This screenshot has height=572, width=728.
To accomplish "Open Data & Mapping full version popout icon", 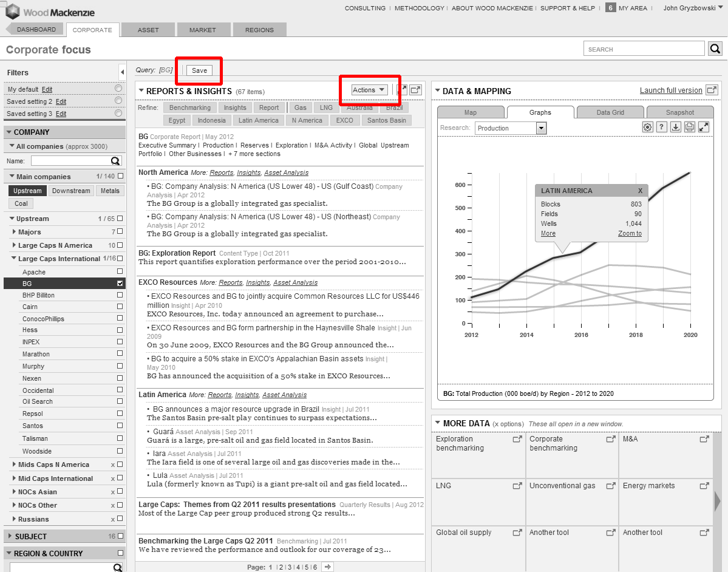I will 711,90.
